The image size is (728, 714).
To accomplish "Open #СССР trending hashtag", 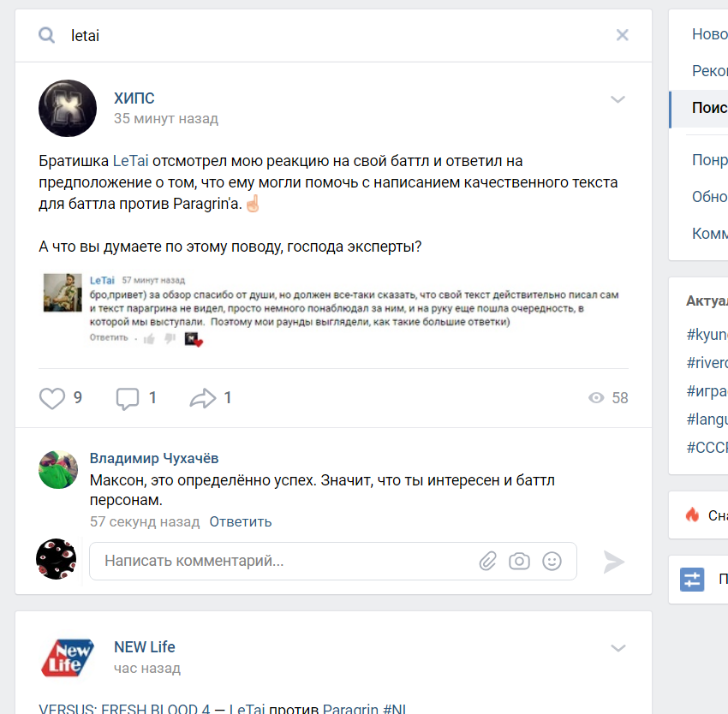I will pos(707,448).
